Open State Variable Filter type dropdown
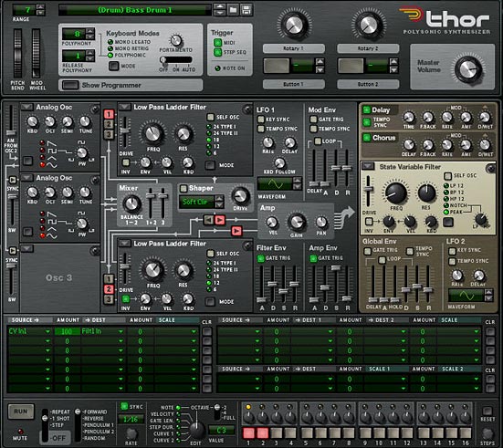Screen dimensions: 503x448 (x=368, y=166)
